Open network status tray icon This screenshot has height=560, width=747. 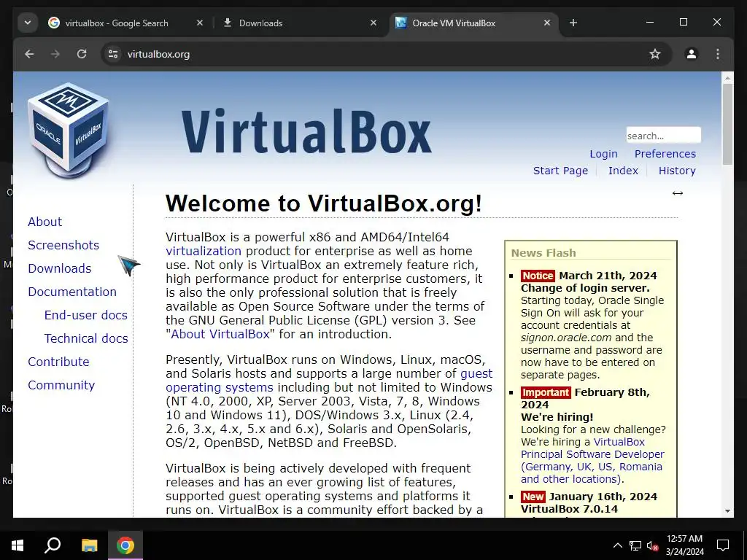tap(635, 545)
